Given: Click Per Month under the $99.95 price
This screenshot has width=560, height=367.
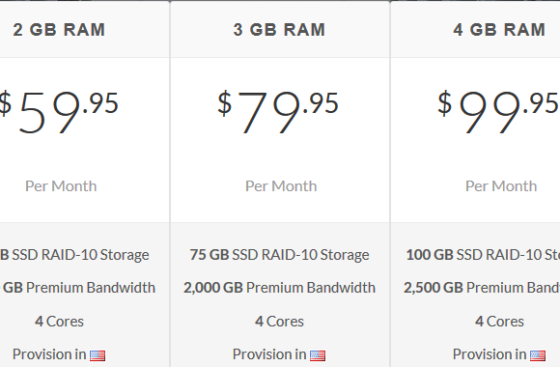Looking at the screenshot, I should [x=501, y=186].
